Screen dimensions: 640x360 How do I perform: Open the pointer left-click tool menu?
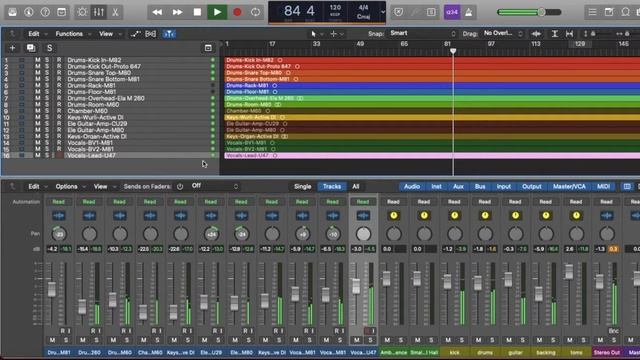315,34
